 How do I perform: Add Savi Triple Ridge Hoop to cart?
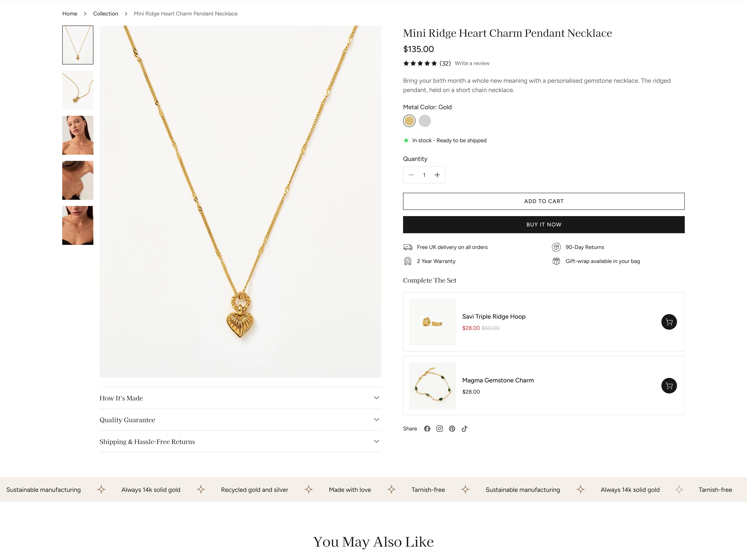[x=669, y=322]
